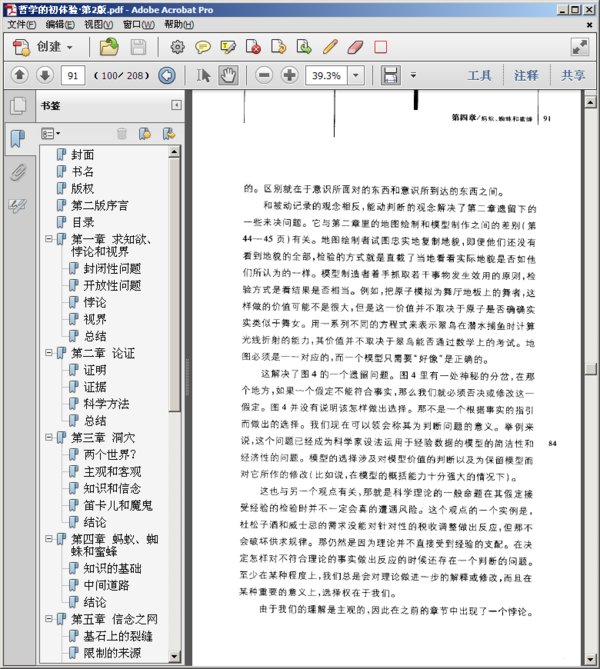Open the 帮助 menu
Image resolution: width=600 pixels, height=669 pixels.
tap(179, 25)
